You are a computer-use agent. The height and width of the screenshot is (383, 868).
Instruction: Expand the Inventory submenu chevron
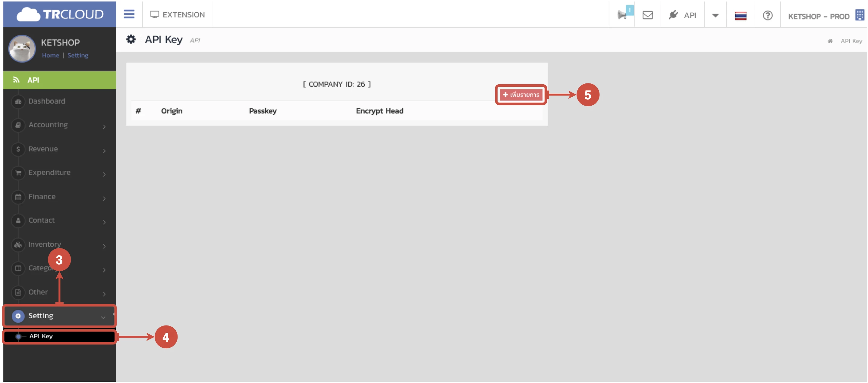click(104, 246)
